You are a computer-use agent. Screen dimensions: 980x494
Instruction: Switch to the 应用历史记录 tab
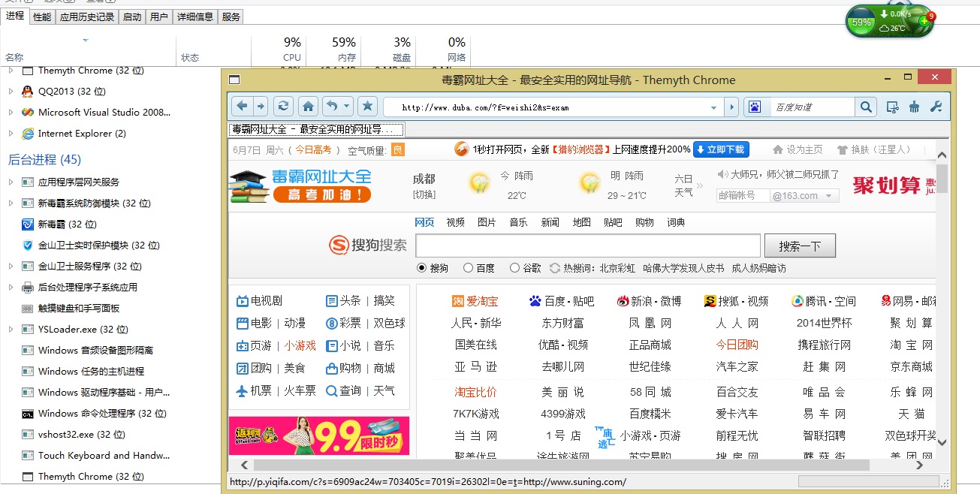86,17
